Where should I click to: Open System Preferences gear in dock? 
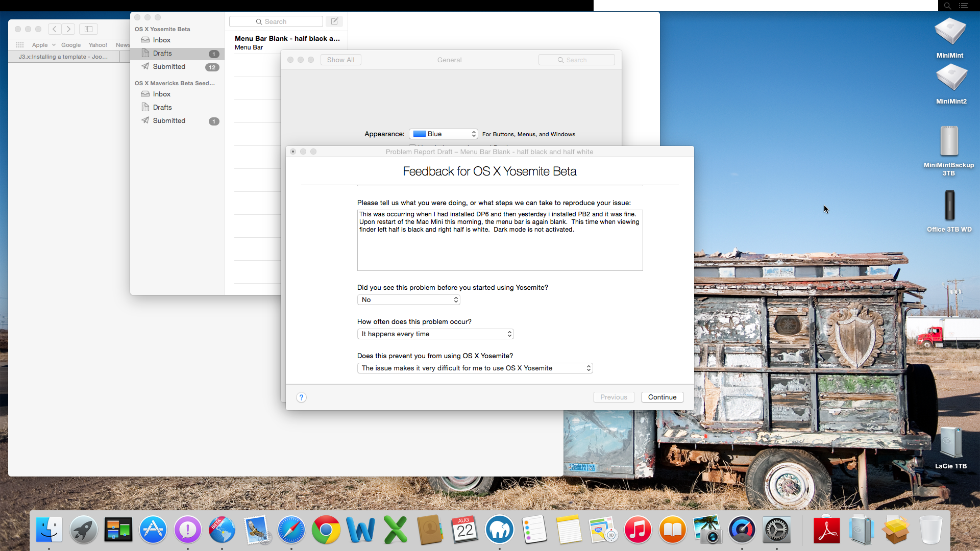click(777, 530)
